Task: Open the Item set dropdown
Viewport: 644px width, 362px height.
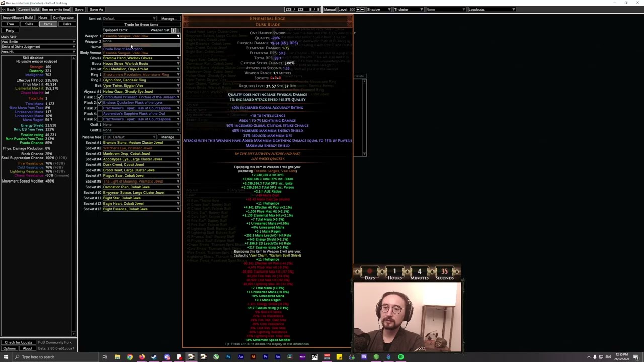Action: click(x=130, y=18)
